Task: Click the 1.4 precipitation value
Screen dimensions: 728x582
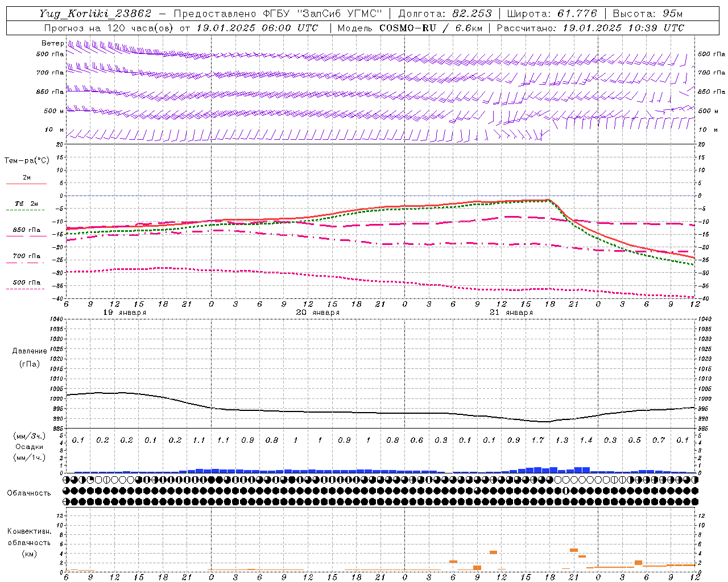Action: pyautogui.click(x=586, y=440)
